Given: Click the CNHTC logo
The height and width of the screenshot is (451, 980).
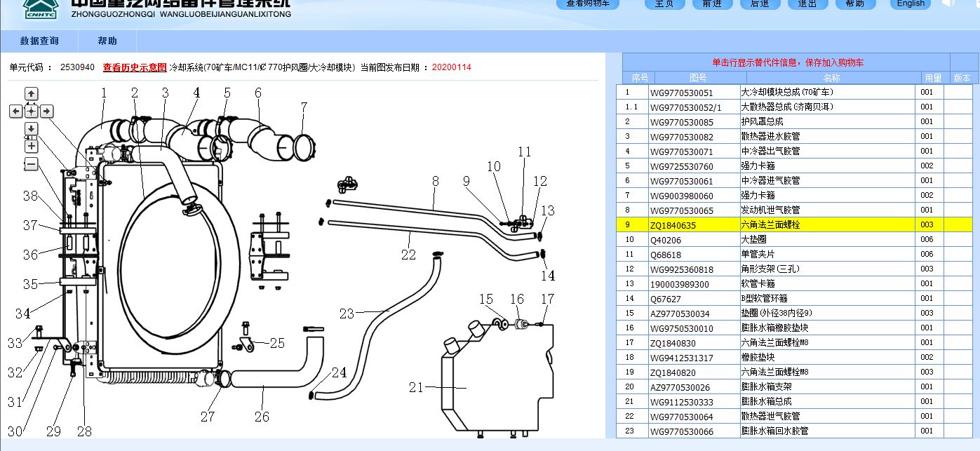Looking at the screenshot, I should coord(40,9).
